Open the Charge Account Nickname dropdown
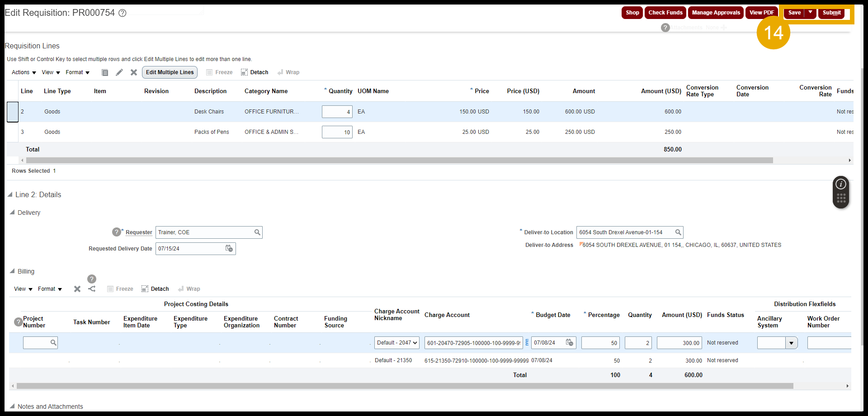The width and height of the screenshot is (868, 416). tap(396, 343)
